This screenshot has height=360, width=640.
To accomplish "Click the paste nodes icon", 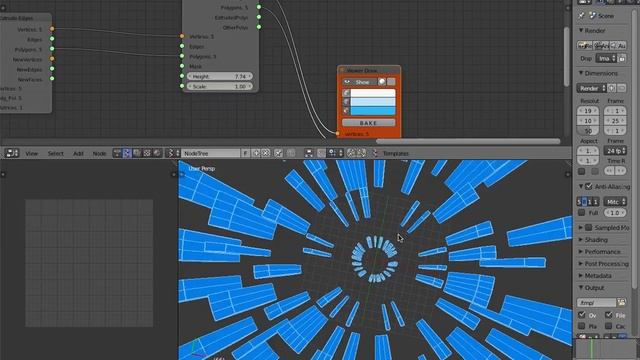I will (x=361, y=153).
